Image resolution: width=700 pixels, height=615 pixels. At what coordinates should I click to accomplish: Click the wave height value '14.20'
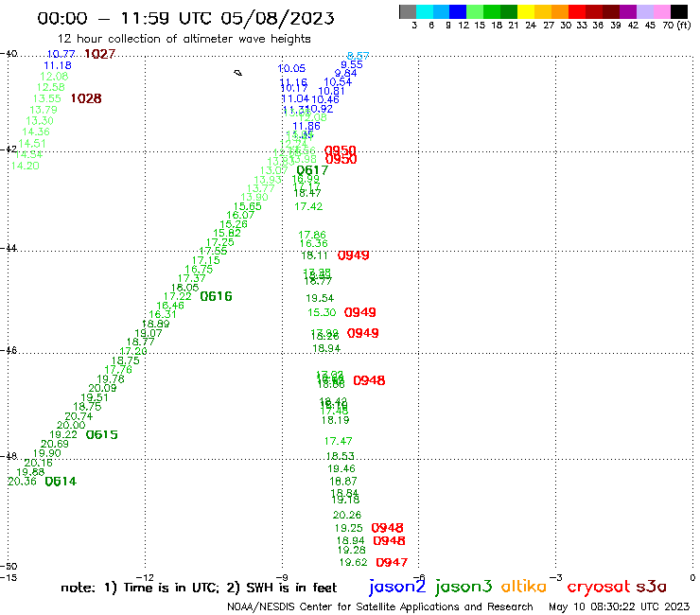[25, 166]
